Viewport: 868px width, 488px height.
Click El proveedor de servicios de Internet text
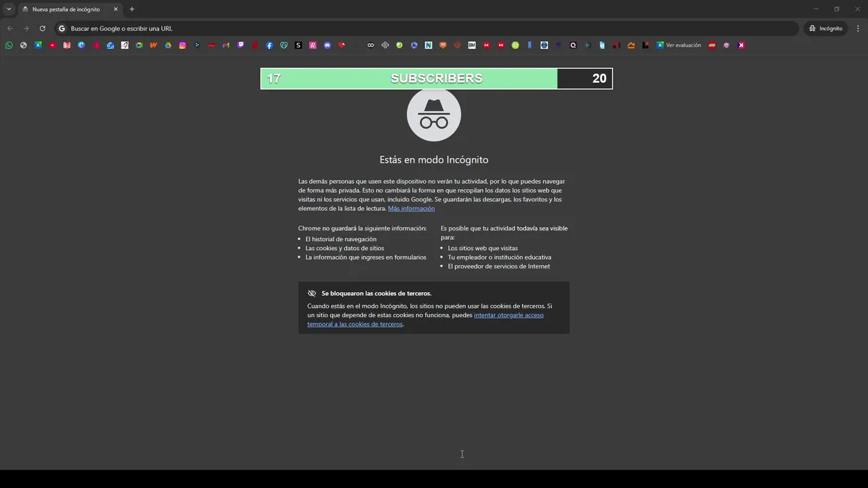coord(498,266)
